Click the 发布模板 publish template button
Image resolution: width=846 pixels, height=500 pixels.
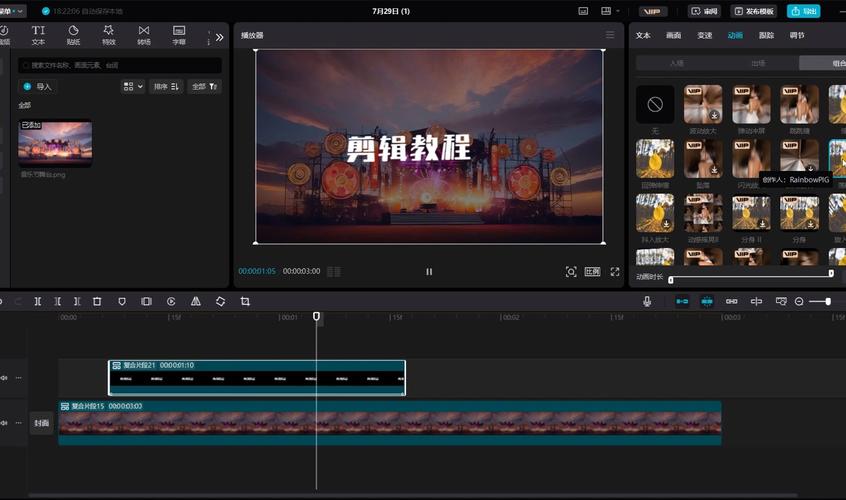tap(754, 11)
